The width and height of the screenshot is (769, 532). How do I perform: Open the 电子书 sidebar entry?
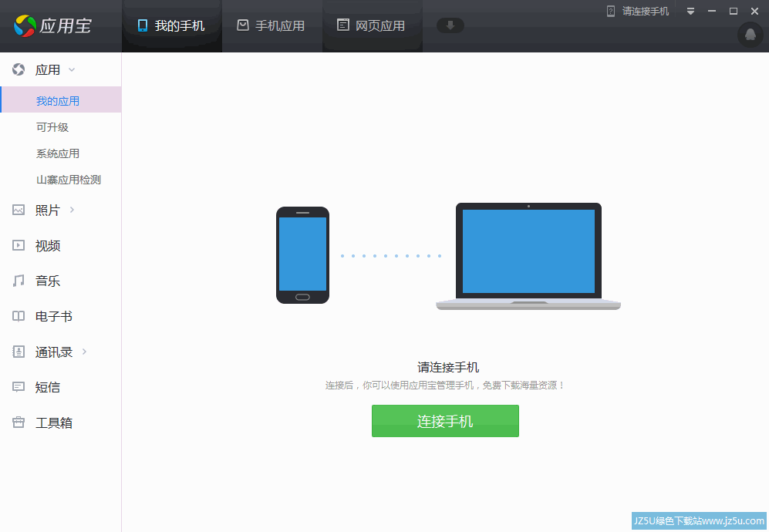53,317
